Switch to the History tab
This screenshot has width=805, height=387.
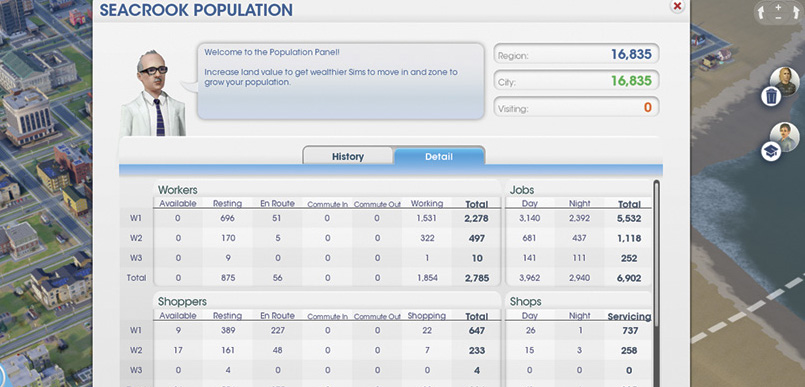coord(348,157)
